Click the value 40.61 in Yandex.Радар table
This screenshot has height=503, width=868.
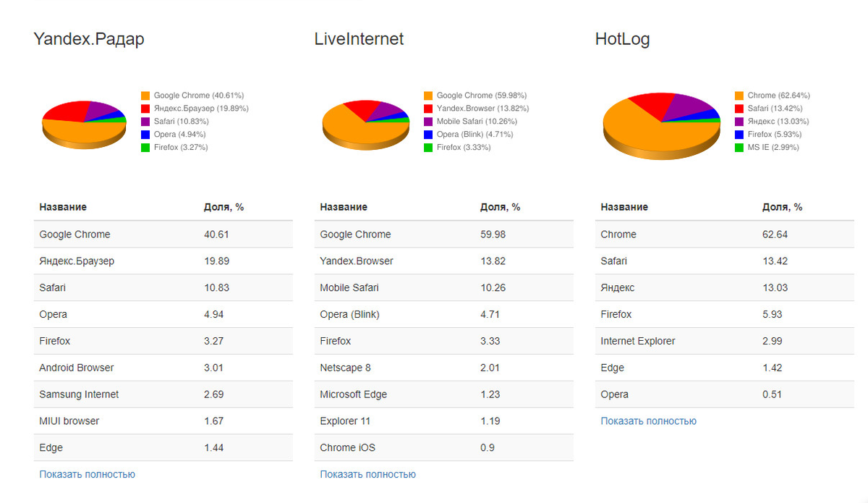coord(216,234)
